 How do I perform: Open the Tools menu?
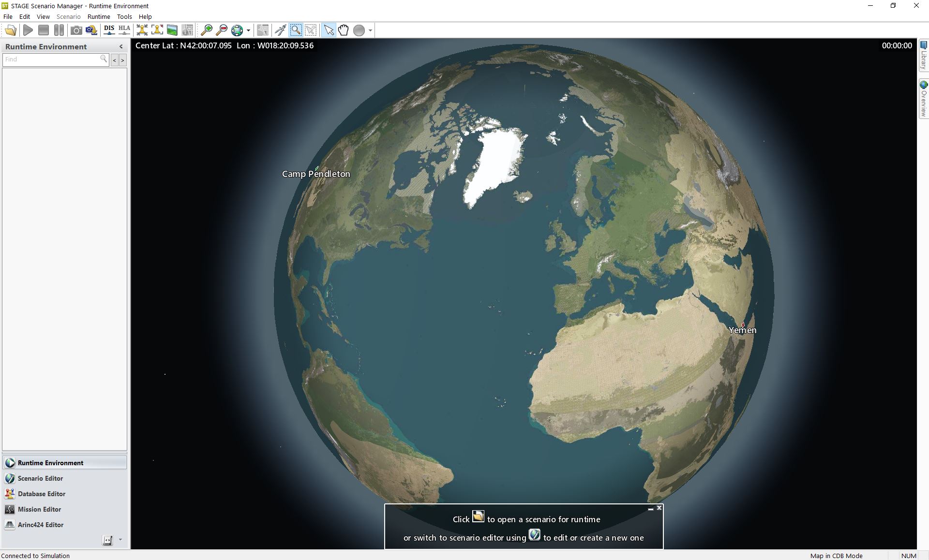[124, 16]
